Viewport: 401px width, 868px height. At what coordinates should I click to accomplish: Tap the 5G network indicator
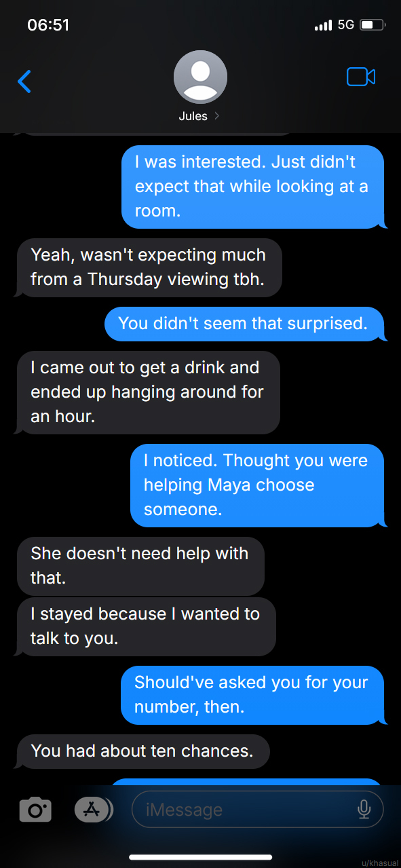click(x=346, y=25)
